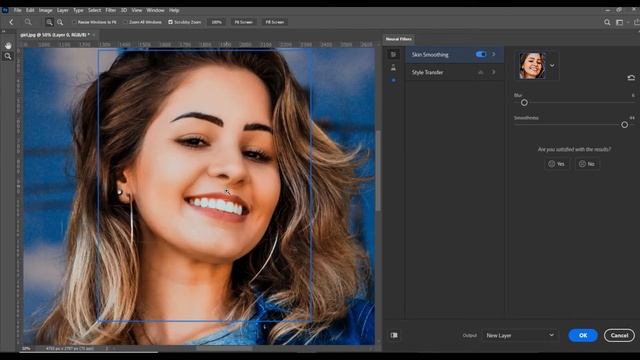The width and height of the screenshot is (640, 360).
Task: Open face selection dropdown next to thumbnail
Action: 552,65
